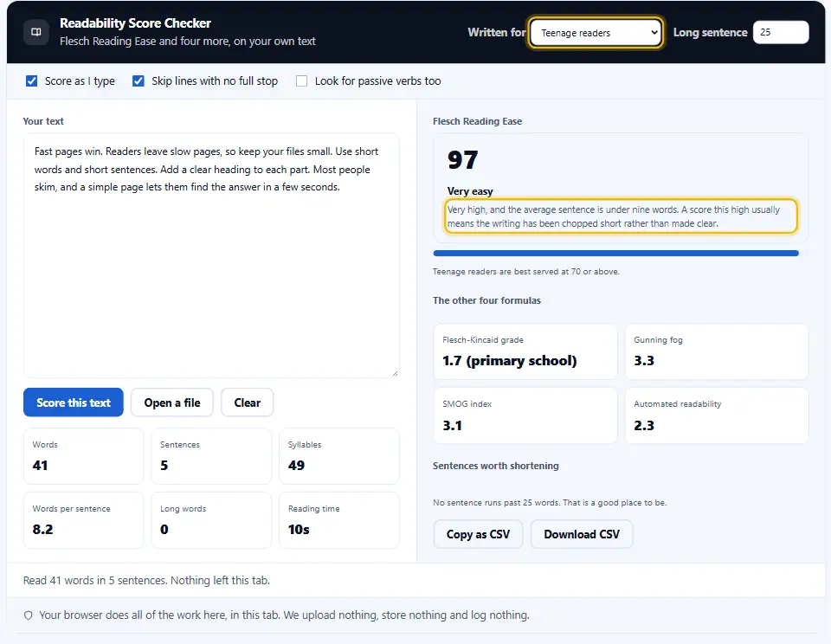Uncheck Skip lines with no full stop

tap(138, 81)
